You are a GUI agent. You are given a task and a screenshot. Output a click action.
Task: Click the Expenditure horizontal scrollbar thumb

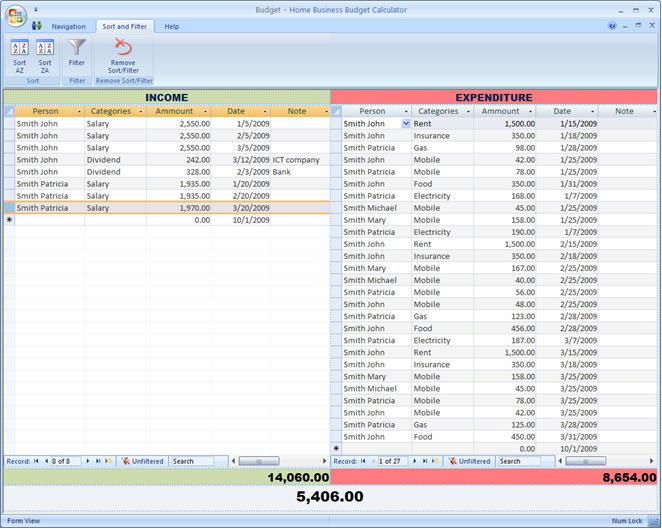point(586,461)
